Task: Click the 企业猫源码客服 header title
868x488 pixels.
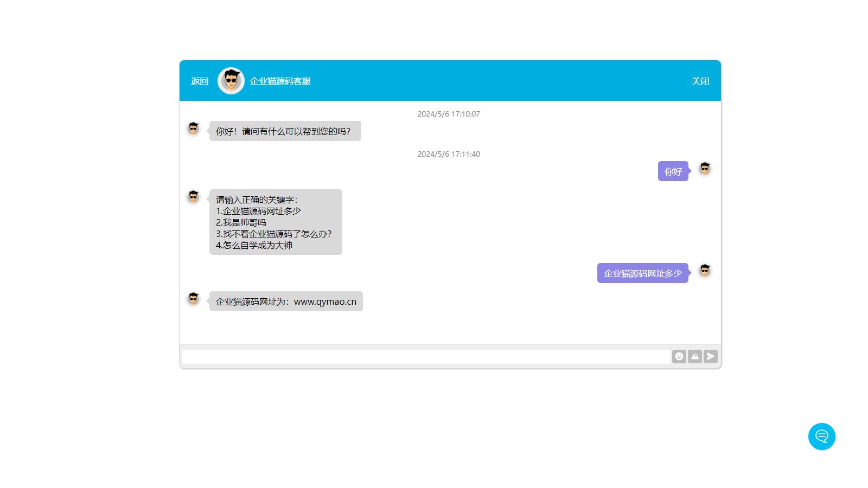Action: coord(280,81)
